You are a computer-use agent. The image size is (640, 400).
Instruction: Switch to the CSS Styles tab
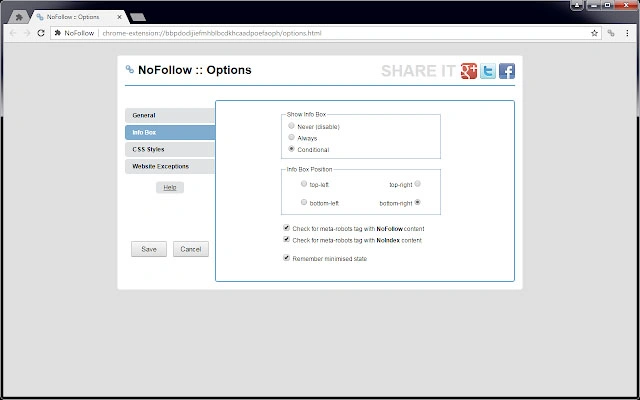pyautogui.click(x=170, y=149)
